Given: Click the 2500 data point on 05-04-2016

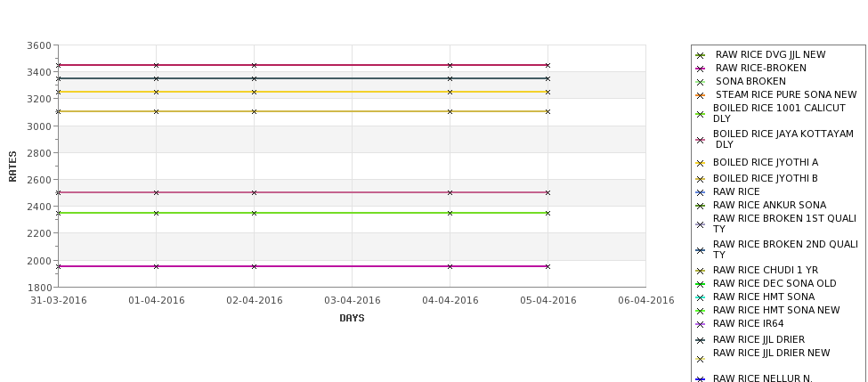Looking at the screenshot, I should [548, 192].
